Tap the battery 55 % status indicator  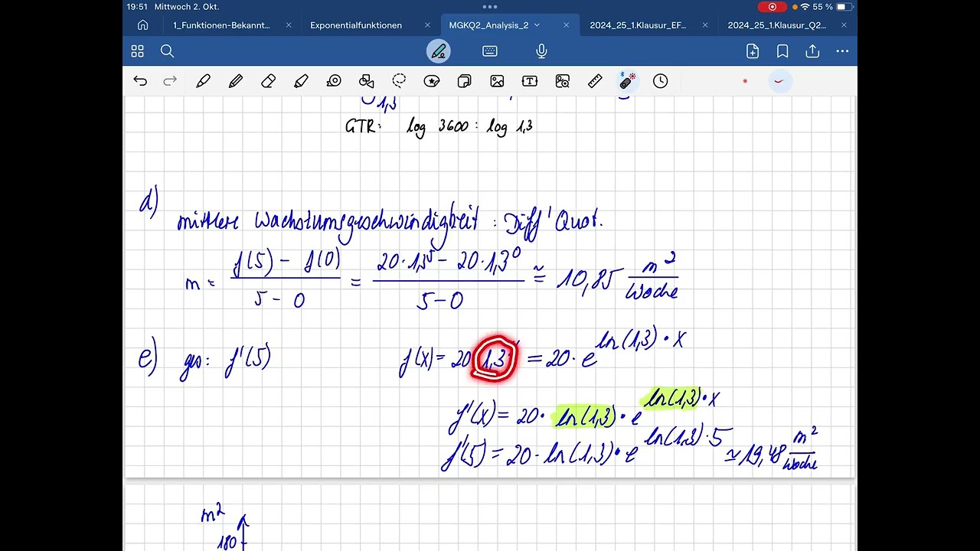832,7
